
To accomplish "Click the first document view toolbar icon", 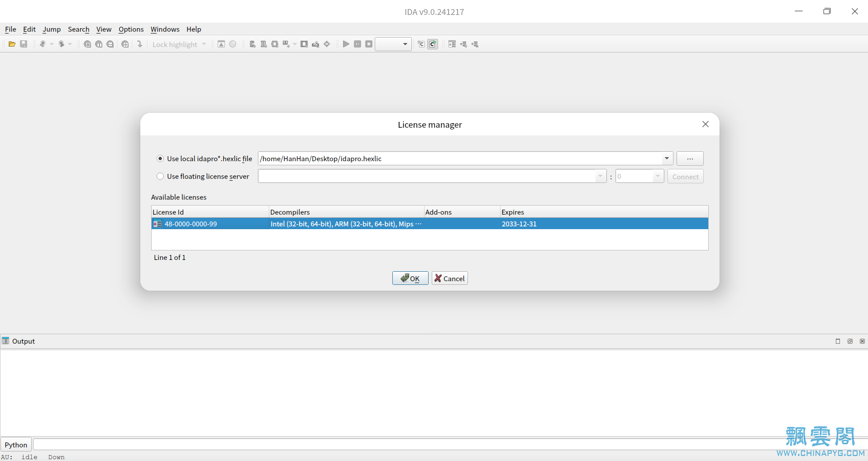I will click(x=253, y=44).
